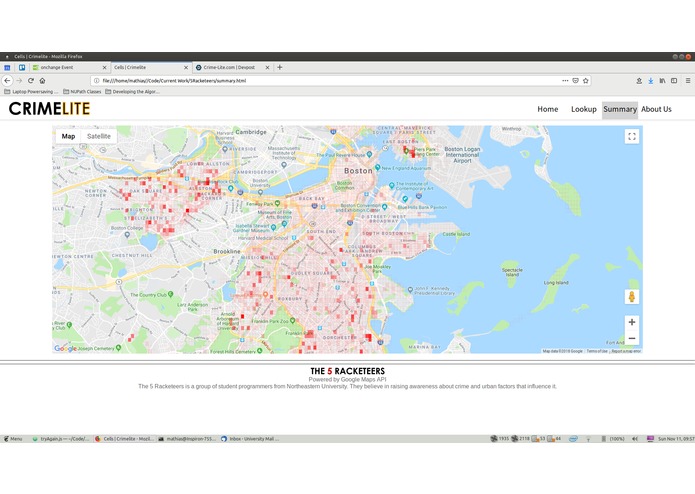Screen dimensions: 695x494
Task: Open the Lookup page link
Action: 583,109
